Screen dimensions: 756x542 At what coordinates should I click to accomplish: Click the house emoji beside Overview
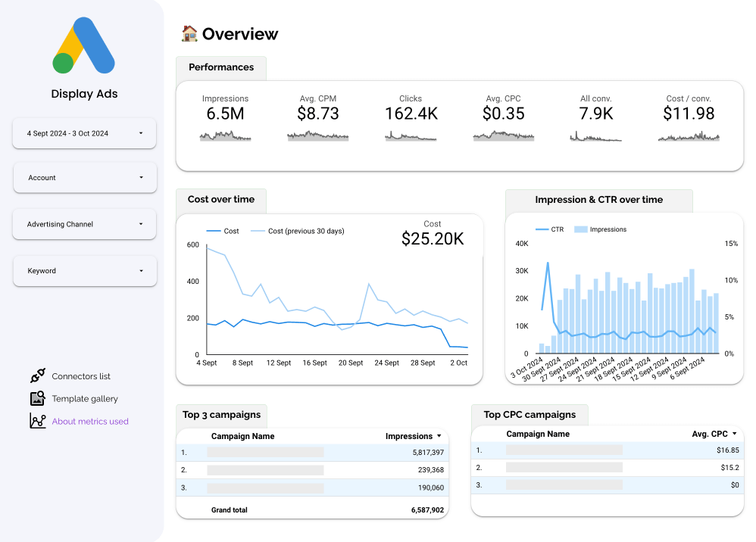189,34
